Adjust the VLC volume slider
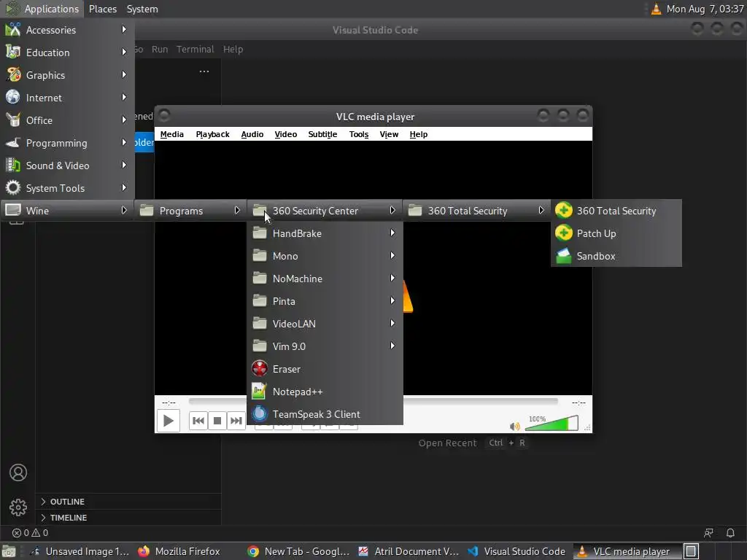 click(x=551, y=423)
